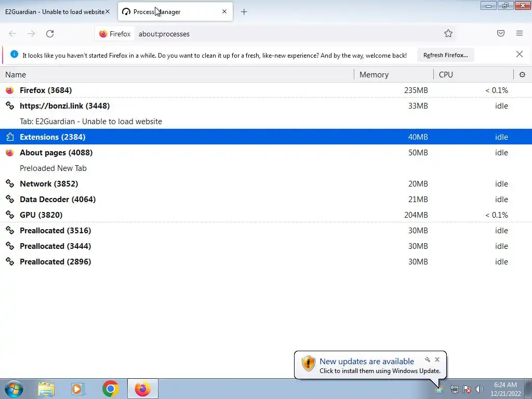
Task: Open the Firefox application menu
Action: [520, 33]
